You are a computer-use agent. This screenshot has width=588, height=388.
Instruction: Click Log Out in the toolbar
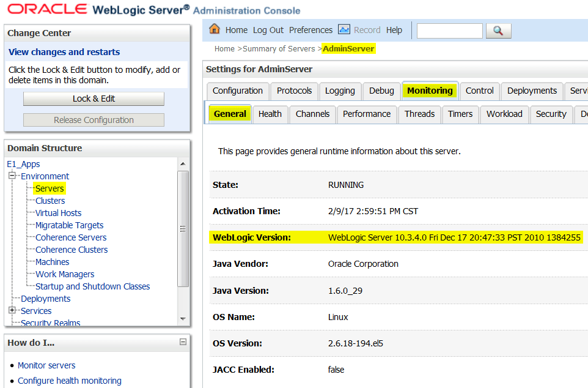(x=268, y=30)
